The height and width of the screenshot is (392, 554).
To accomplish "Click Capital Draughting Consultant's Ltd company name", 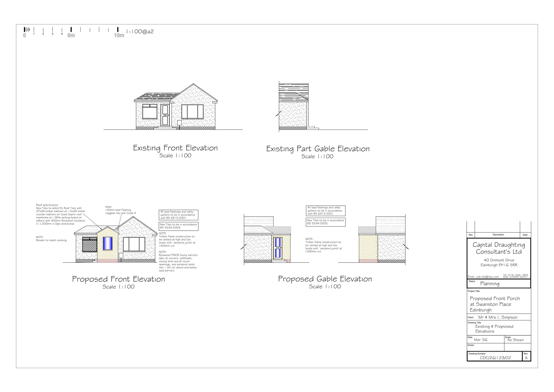I will point(499,248).
